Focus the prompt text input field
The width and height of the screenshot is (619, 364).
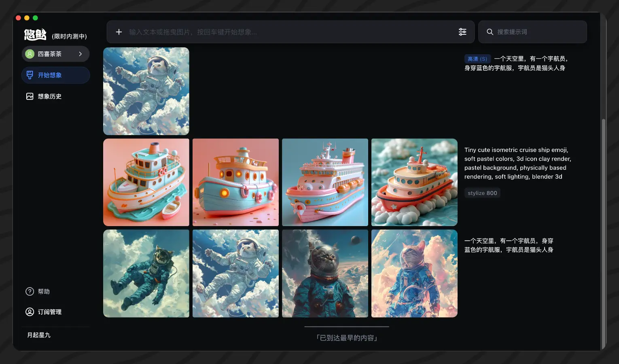coord(283,32)
